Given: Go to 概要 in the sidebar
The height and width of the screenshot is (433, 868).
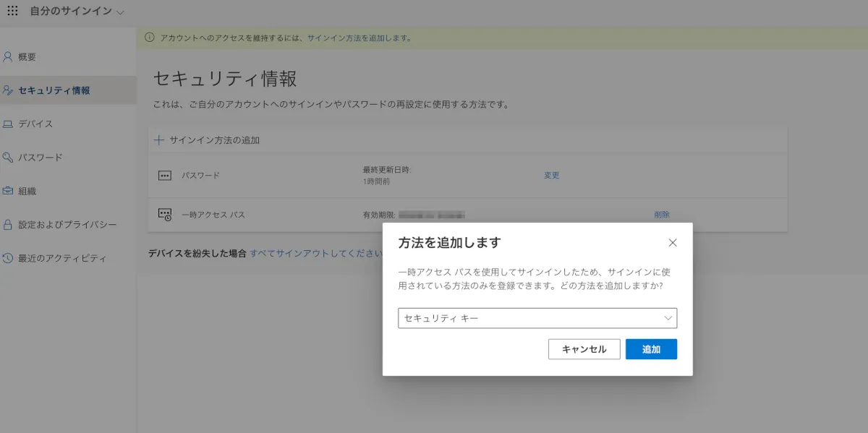Looking at the screenshot, I should [x=27, y=57].
